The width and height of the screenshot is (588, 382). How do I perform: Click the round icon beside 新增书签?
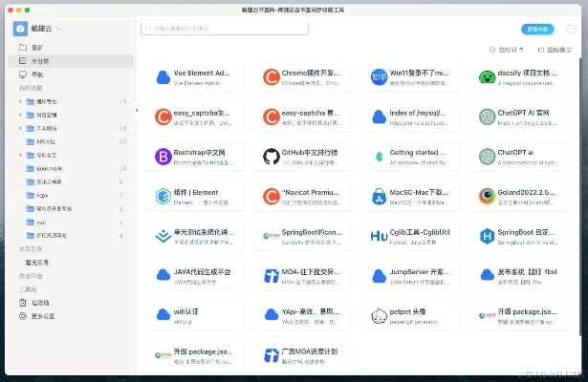point(569,30)
